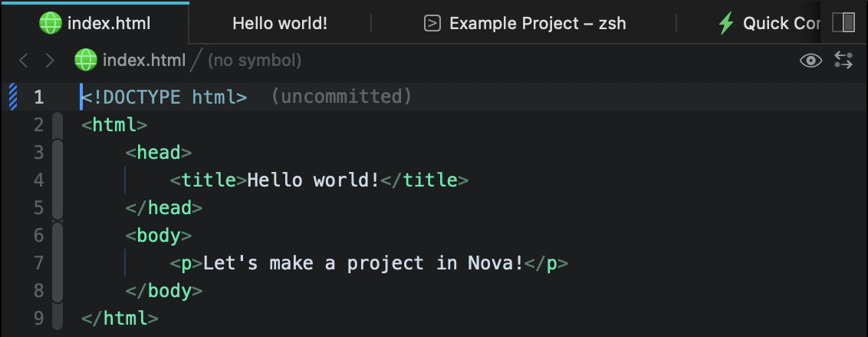Open the (no symbol) symbol selector
The image size is (868, 337).
(255, 60)
